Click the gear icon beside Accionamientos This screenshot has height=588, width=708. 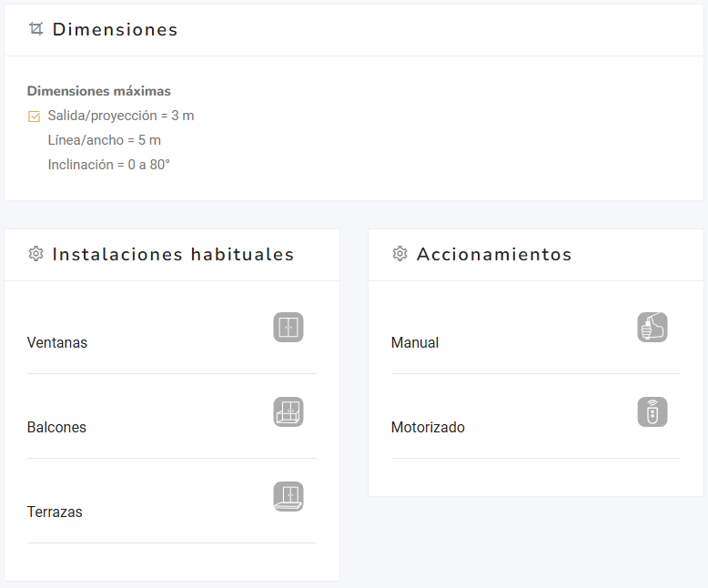[x=400, y=254]
